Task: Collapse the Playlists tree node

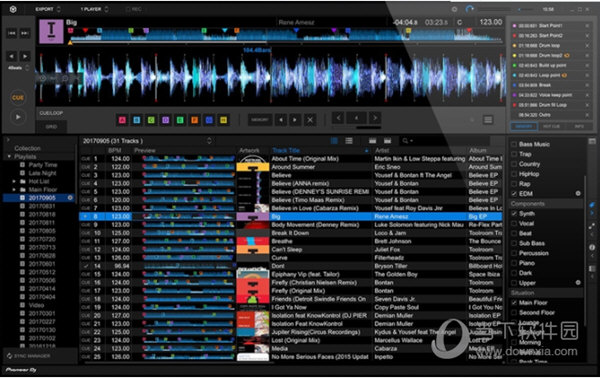Action: click(x=9, y=157)
